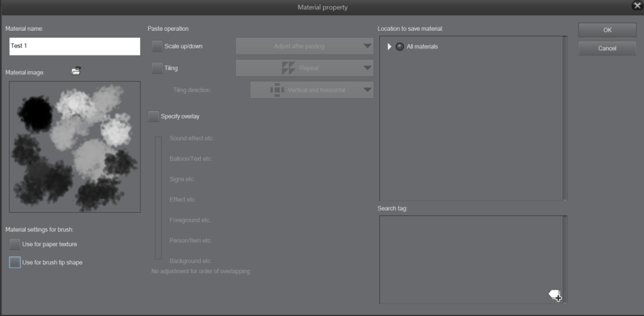Image resolution: width=644 pixels, height=316 pixels.
Task: Click the Material name input field
Action: point(75,47)
